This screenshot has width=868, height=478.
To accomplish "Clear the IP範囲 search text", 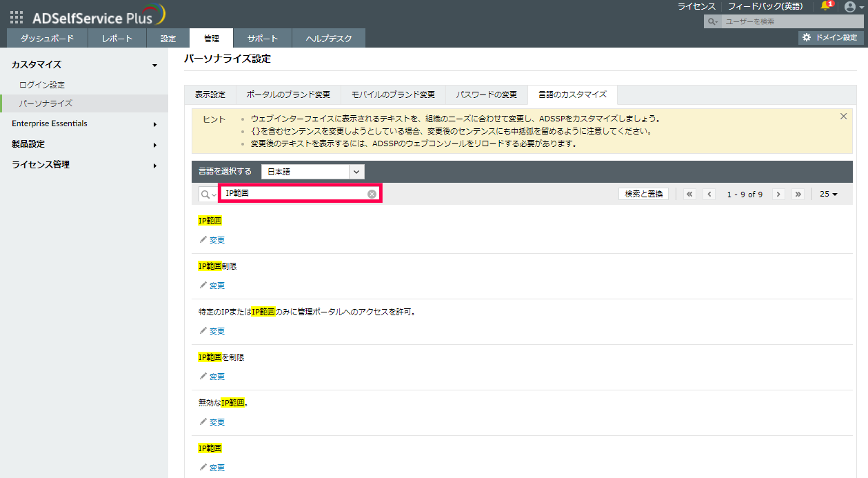I will [x=372, y=194].
